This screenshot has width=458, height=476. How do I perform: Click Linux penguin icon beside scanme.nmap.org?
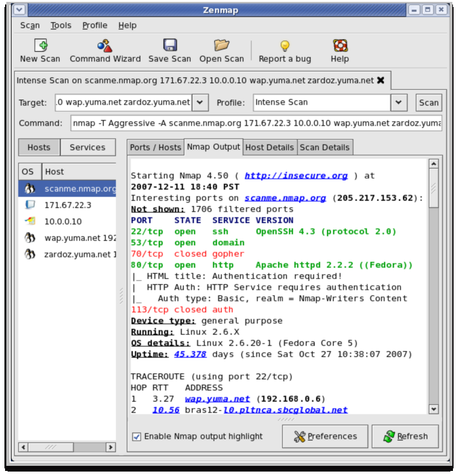click(x=30, y=188)
